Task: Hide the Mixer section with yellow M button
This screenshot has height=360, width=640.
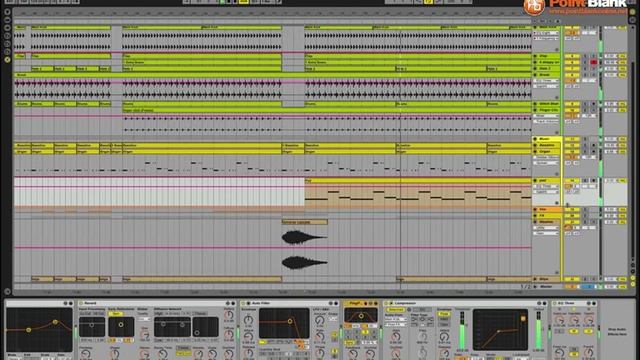Action: pos(633,278)
